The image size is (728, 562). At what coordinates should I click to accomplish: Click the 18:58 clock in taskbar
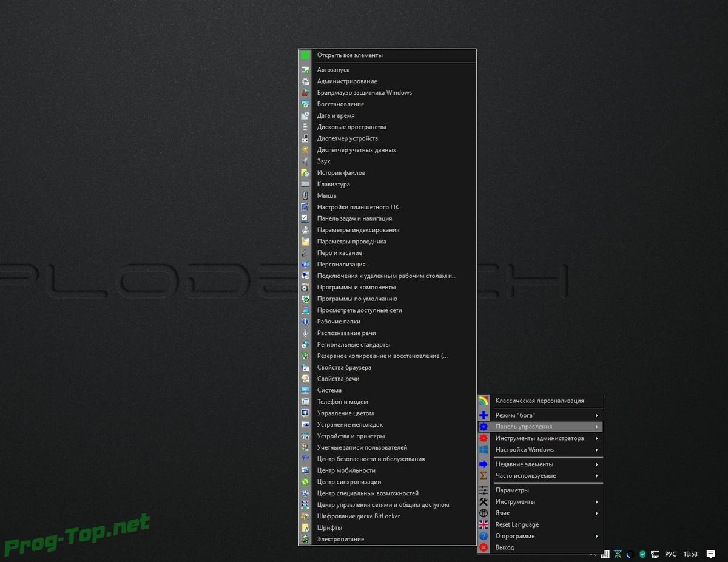pyautogui.click(x=690, y=554)
